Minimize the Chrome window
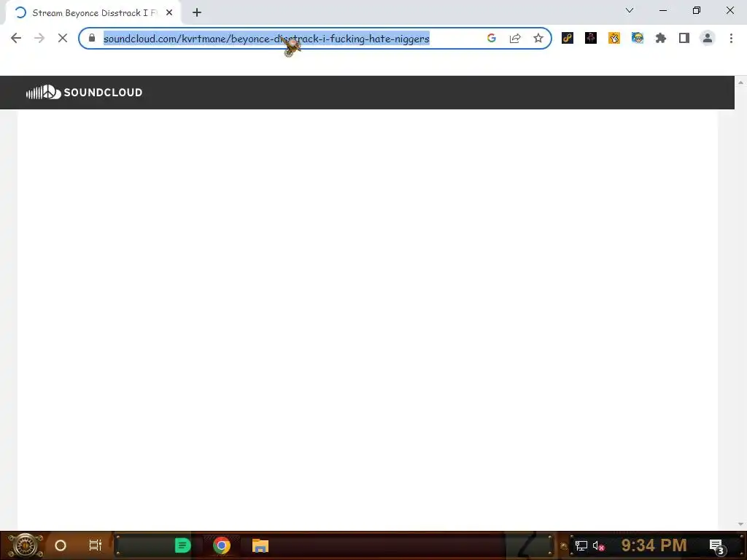Image resolution: width=747 pixels, height=560 pixels. click(x=662, y=10)
